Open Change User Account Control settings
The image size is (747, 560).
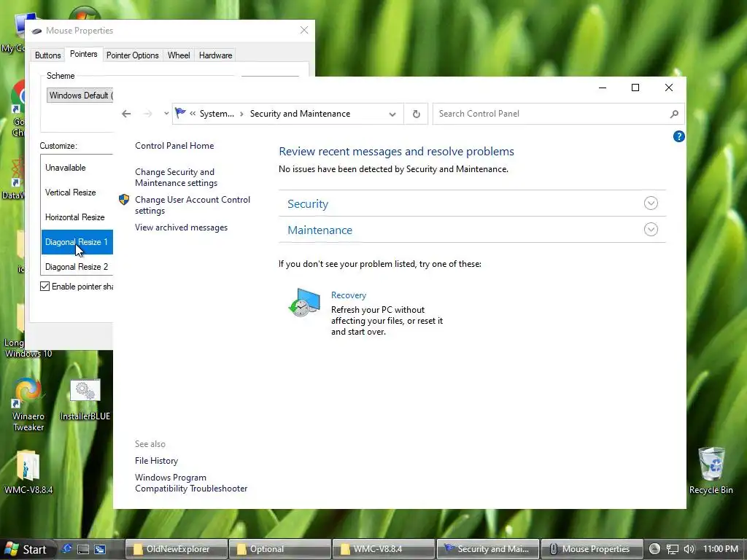point(193,205)
